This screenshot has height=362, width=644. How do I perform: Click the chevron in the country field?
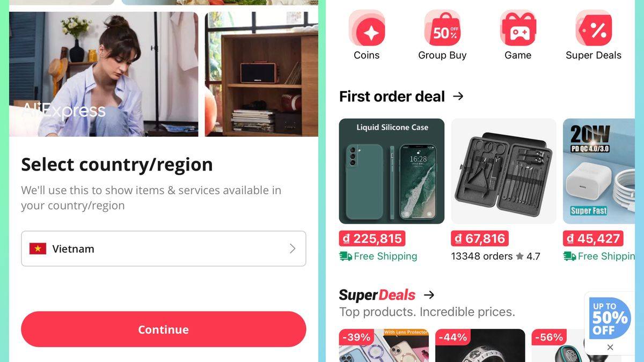[x=292, y=249]
